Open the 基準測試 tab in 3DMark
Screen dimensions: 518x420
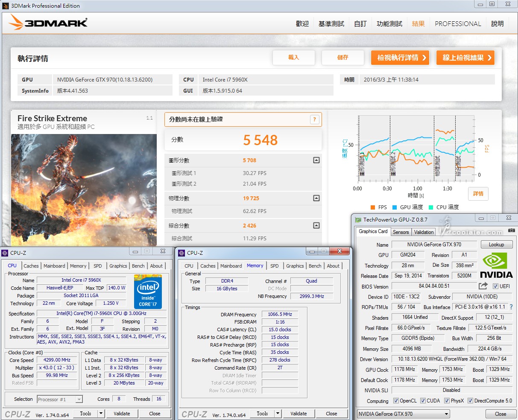click(331, 24)
